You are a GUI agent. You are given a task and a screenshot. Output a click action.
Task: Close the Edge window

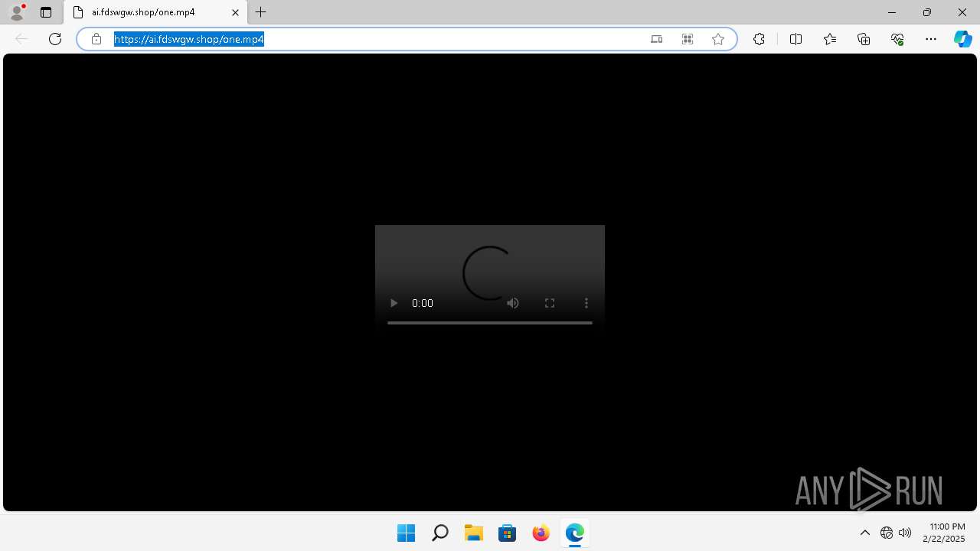(x=962, y=12)
